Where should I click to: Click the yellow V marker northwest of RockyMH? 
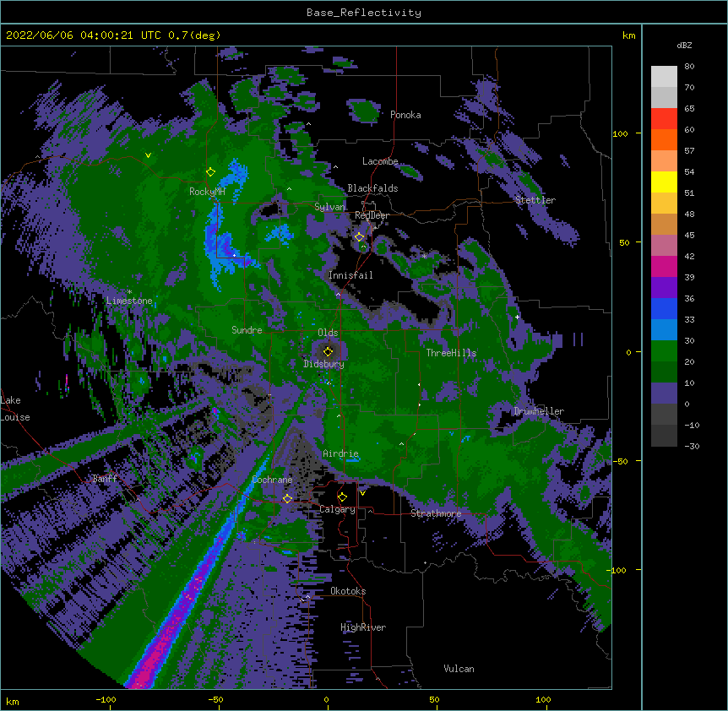pos(148,155)
